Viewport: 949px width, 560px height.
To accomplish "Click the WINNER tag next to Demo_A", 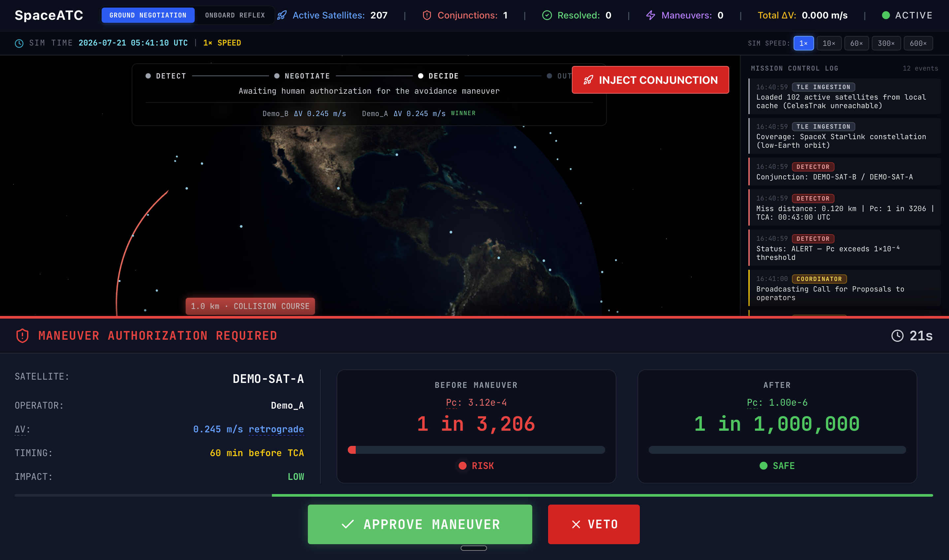I will 463,113.
